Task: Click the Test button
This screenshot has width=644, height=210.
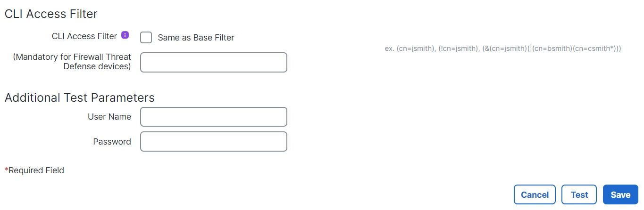Action: pyautogui.click(x=579, y=194)
